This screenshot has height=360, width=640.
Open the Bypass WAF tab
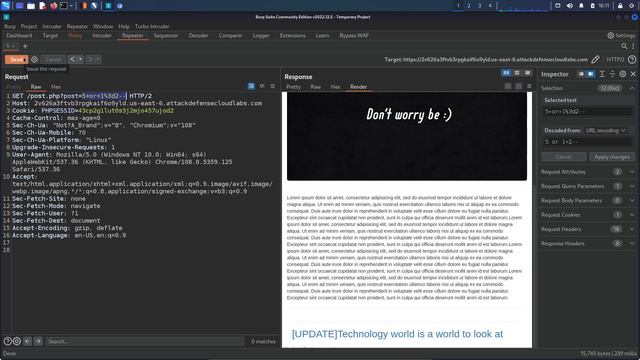354,36
